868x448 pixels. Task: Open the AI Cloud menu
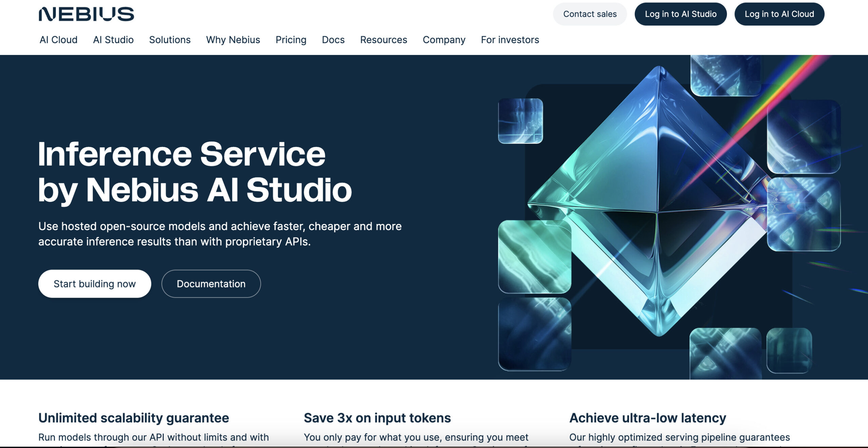(58, 40)
